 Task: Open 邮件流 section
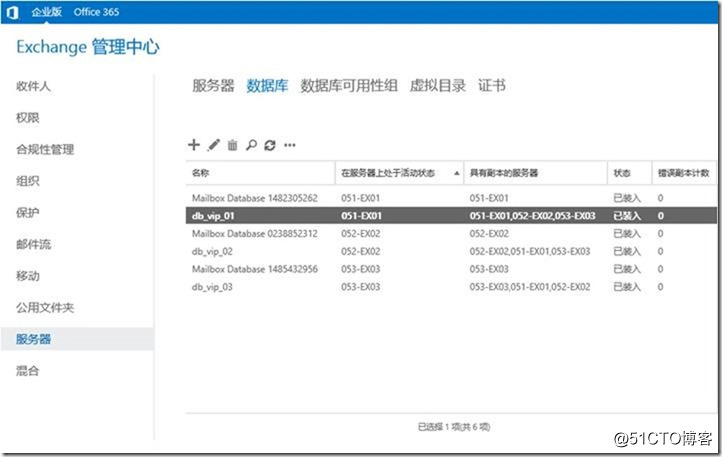(33, 244)
